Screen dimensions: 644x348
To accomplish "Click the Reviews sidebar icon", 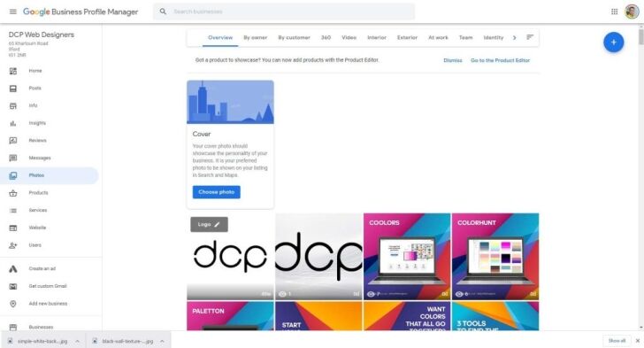I will (x=13, y=141).
